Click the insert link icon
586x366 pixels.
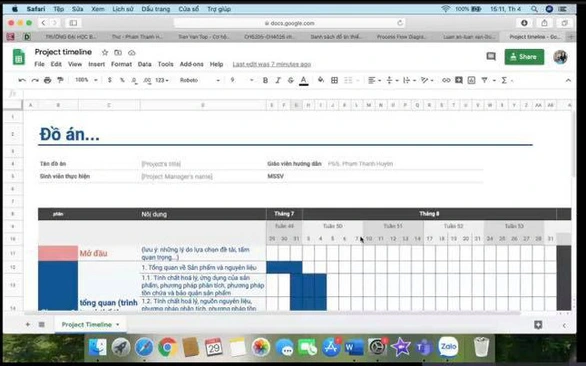click(446, 80)
